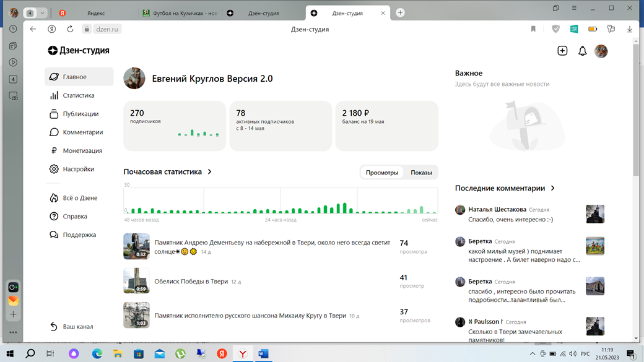The height and width of the screenshot is (362, 644).
Task: Expand the tab group dropdown arrow
Action: [x=42, y=13]
